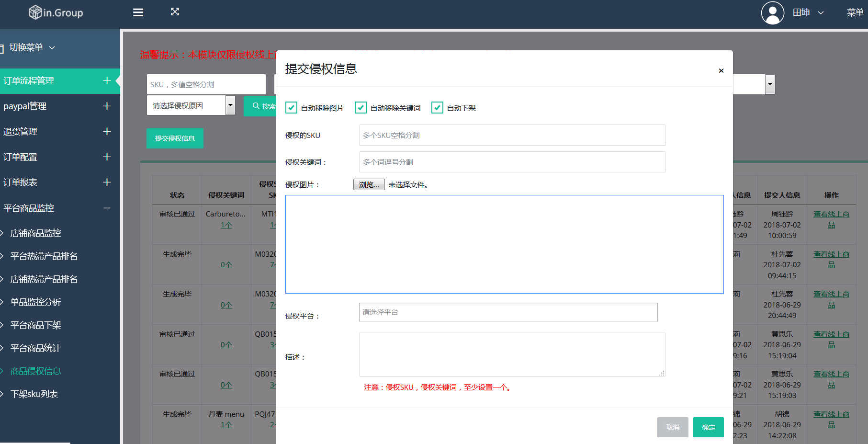Click 取消 to cancel dialog
The width and height of the screenshot is (868, 444).
point(673,427)
